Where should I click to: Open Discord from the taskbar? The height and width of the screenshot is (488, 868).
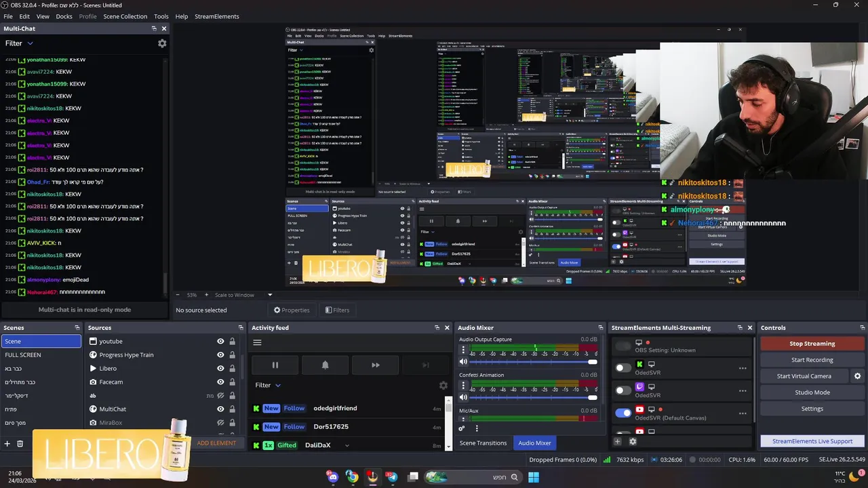coord(332,477)
